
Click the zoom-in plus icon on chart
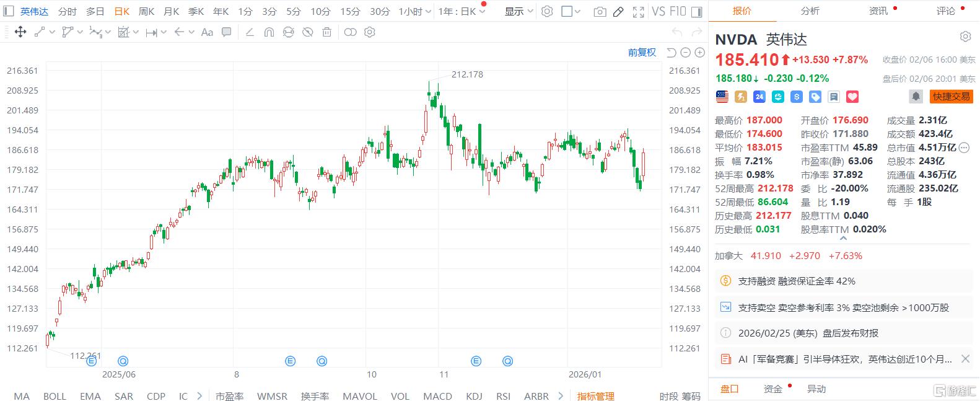700,53
